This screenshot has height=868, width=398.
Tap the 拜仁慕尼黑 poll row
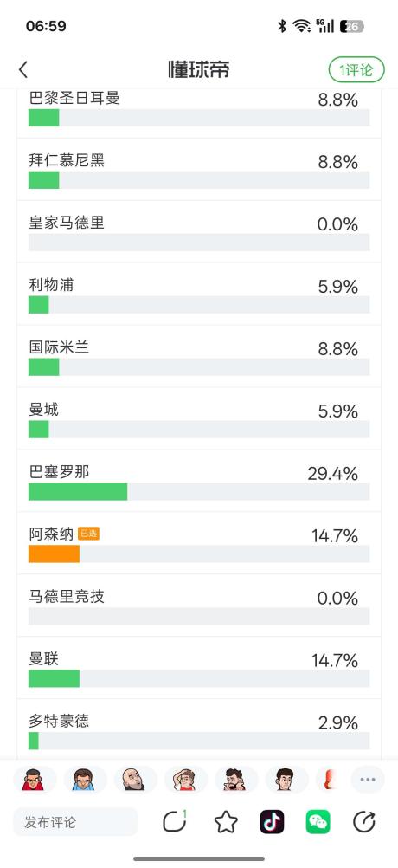199,170
